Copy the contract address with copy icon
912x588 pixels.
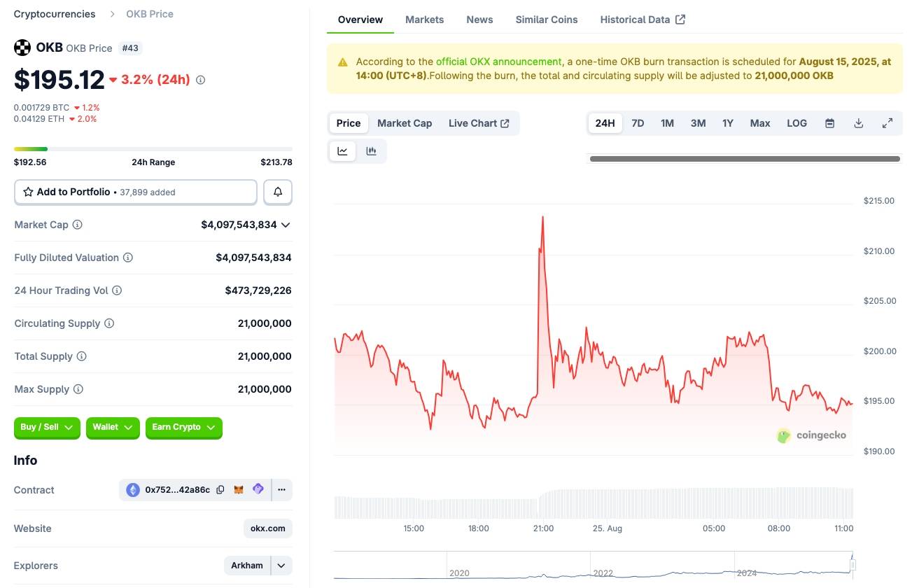220,490
